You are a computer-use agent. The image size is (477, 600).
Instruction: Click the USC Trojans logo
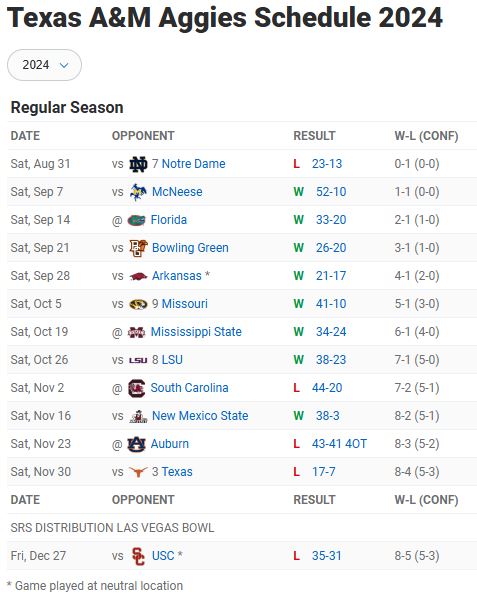click(x=138, y=556)
